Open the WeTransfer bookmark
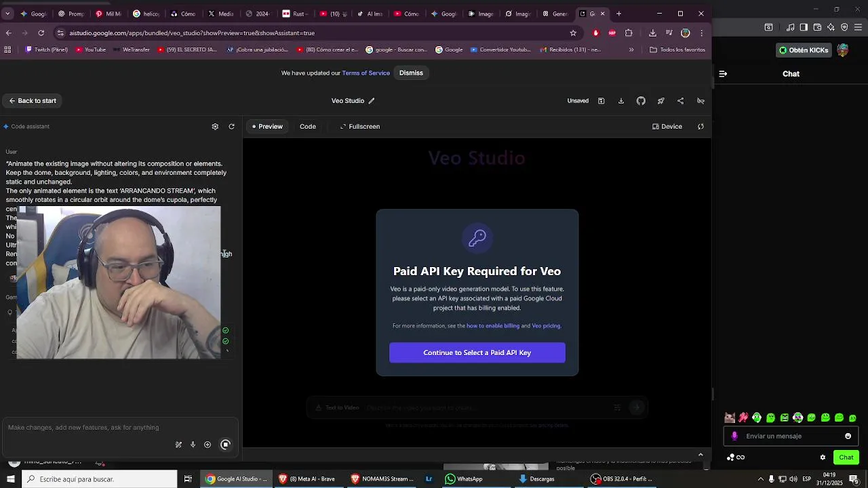Viewport: 868px width, 488px height. [132, 49]
